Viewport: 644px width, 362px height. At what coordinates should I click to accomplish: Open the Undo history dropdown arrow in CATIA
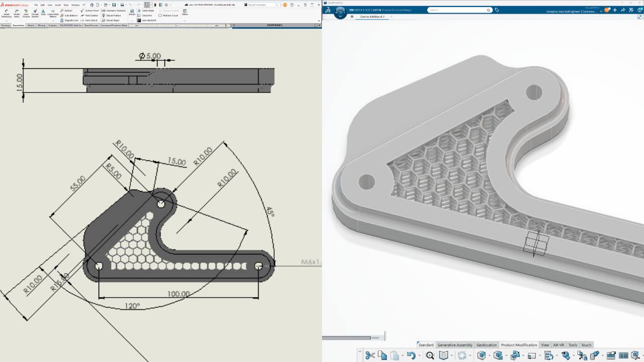[x=419, y=356]
